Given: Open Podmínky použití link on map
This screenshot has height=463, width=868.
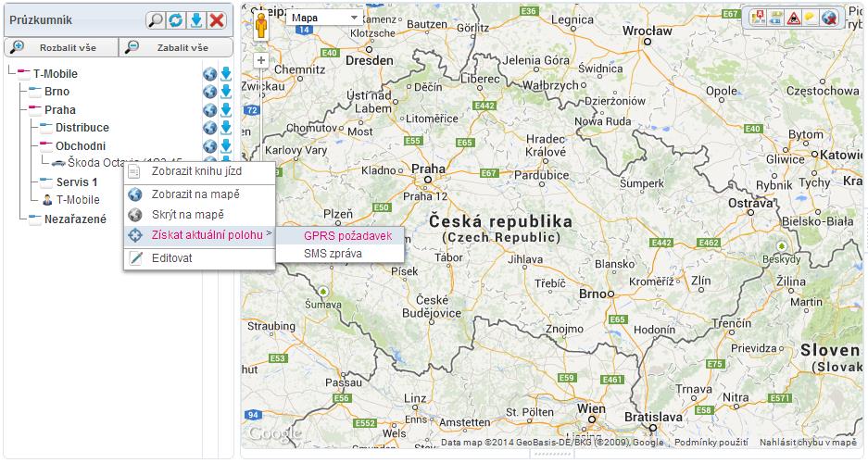Looking at the screenshot, I should coord(711,442).
